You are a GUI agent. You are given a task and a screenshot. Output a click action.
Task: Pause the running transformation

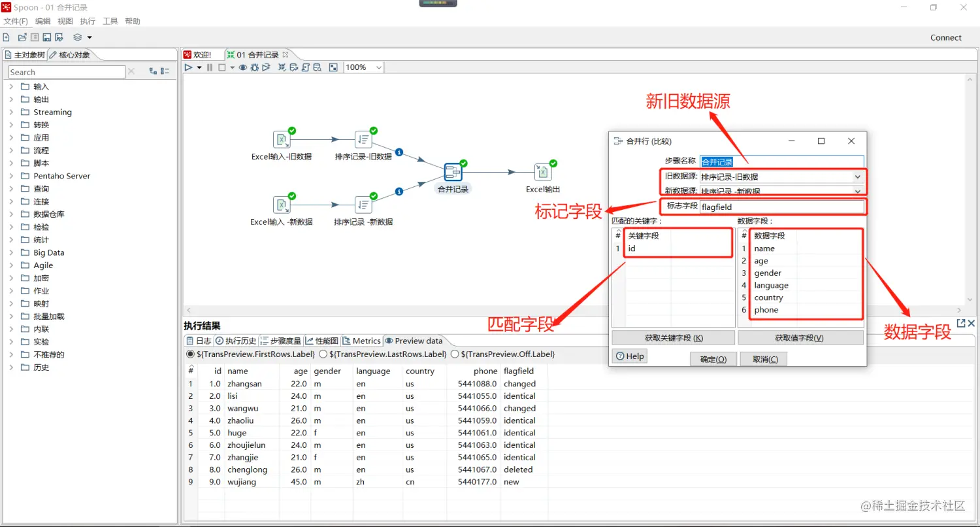(210, 67)
